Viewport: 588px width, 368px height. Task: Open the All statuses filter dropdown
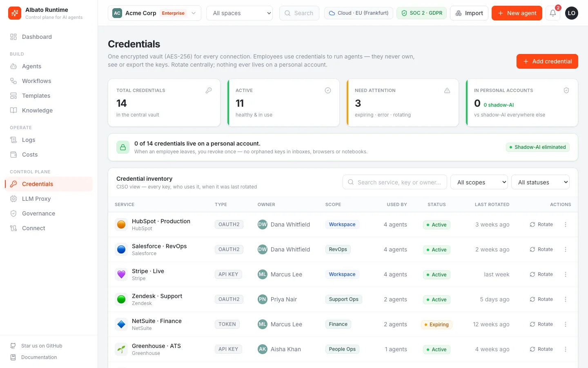541,182
